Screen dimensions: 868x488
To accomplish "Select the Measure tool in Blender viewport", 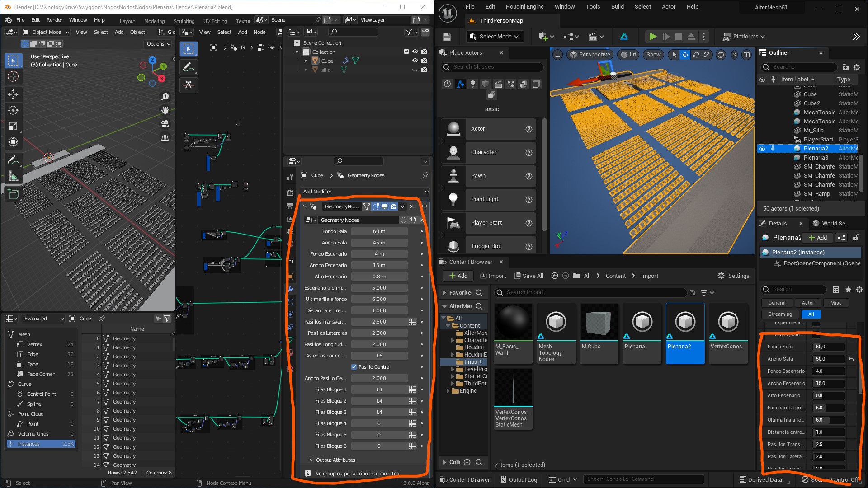I will [x=13, y=176].
